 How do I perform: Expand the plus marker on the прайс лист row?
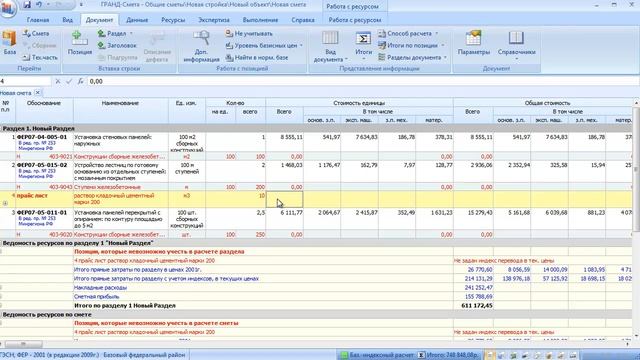pyautogui.click(x=5, y=203)
